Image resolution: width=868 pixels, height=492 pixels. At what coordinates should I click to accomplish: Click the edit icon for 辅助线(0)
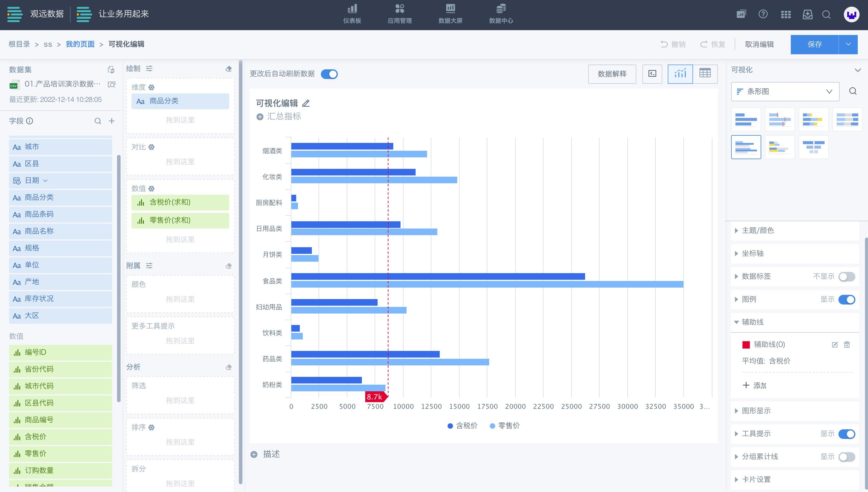click(x=835, y=345)
